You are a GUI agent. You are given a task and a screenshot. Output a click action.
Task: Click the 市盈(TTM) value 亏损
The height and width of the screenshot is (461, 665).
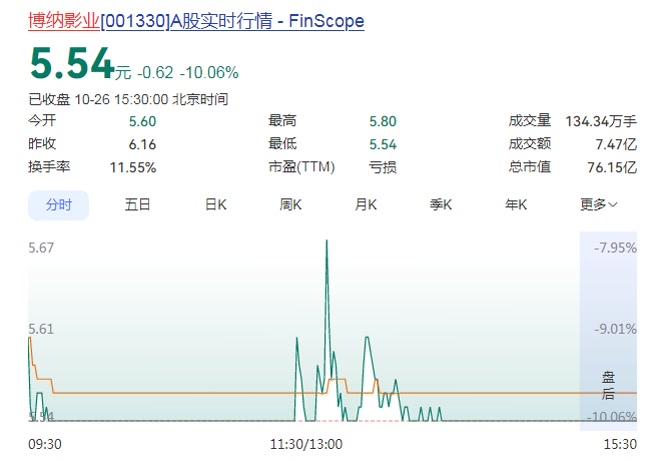coord(383,168)
